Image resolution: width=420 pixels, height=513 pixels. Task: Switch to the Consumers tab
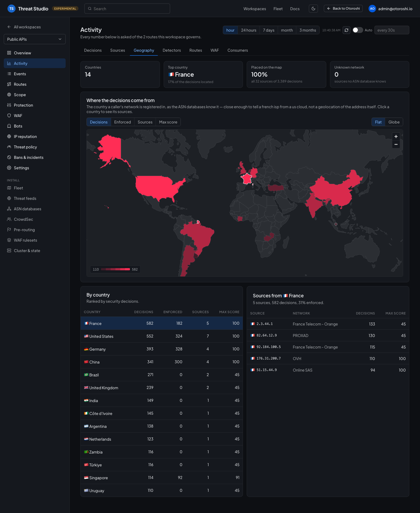click(x=238, y=50)
